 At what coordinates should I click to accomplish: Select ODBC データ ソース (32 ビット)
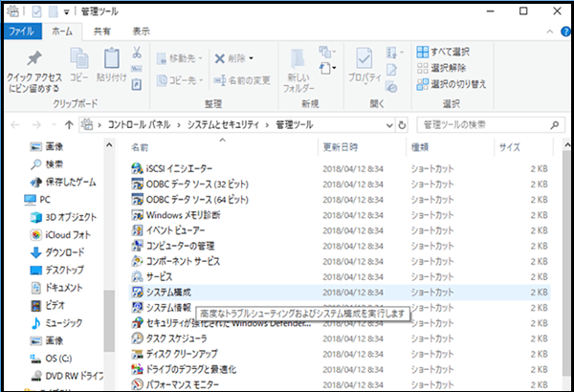pos(197,185)
